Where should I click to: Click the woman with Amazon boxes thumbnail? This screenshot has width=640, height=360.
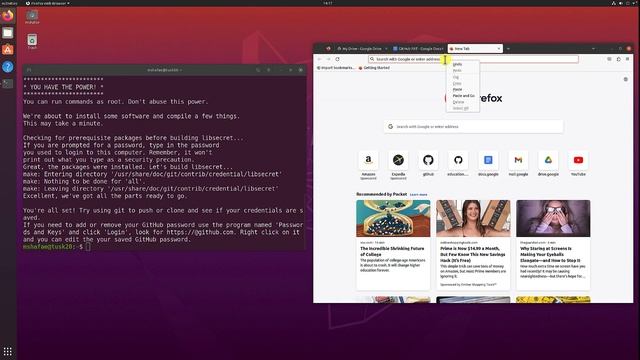pos(473,218)
